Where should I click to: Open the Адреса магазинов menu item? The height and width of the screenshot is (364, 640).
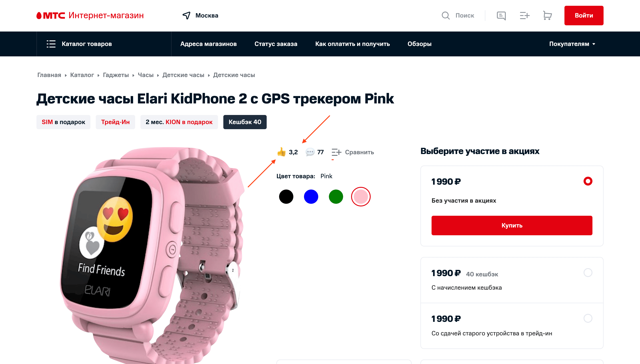[208, 44]
